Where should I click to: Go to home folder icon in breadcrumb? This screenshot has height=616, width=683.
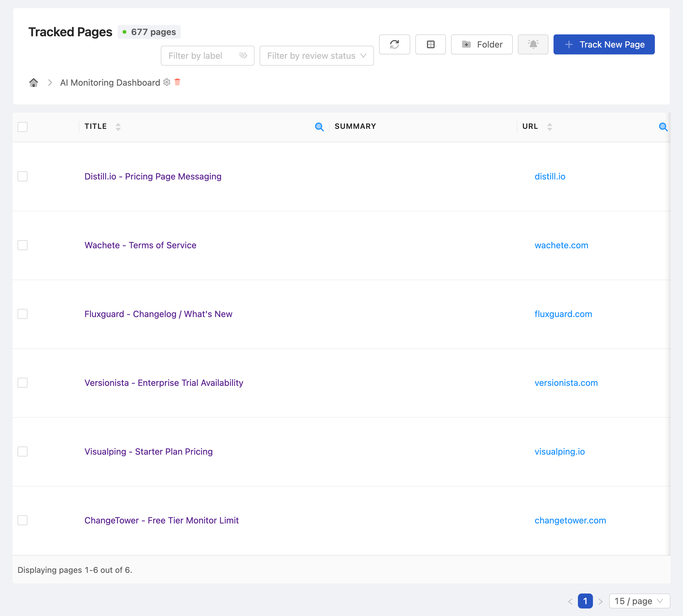point(33,83)
